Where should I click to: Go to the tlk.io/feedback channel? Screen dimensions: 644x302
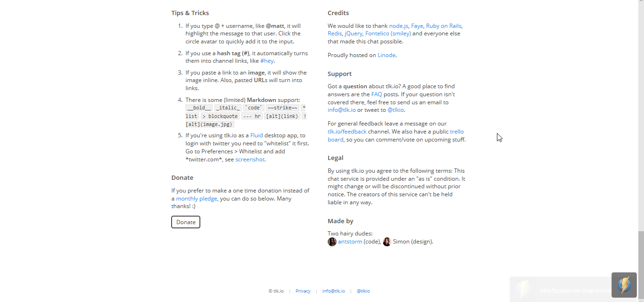pos(347,132)
